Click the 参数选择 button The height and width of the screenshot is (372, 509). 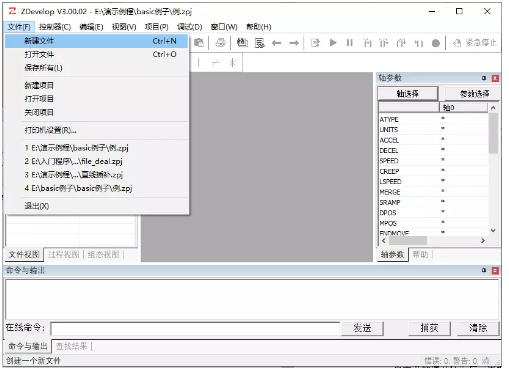(474, 93)
